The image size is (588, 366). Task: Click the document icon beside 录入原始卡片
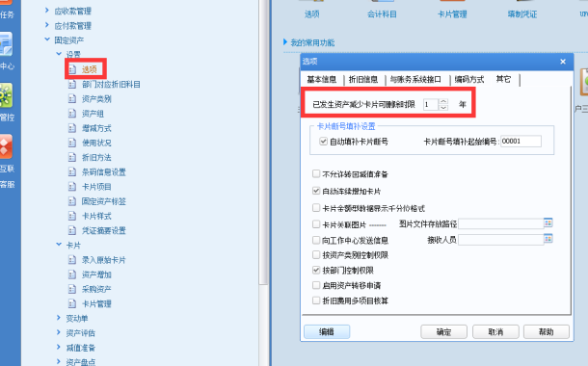point(72,260)
